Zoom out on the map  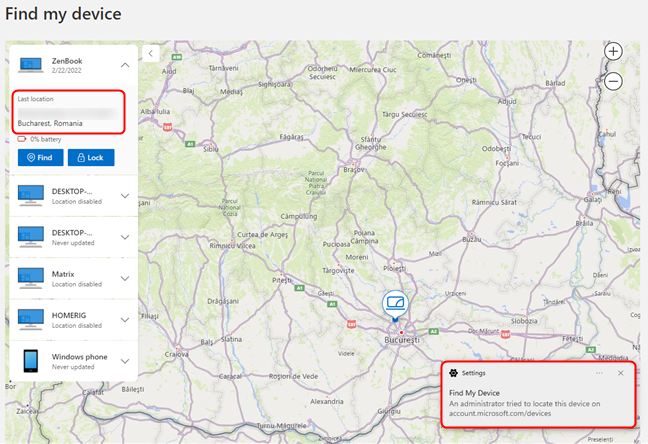(x=613, y=81)
